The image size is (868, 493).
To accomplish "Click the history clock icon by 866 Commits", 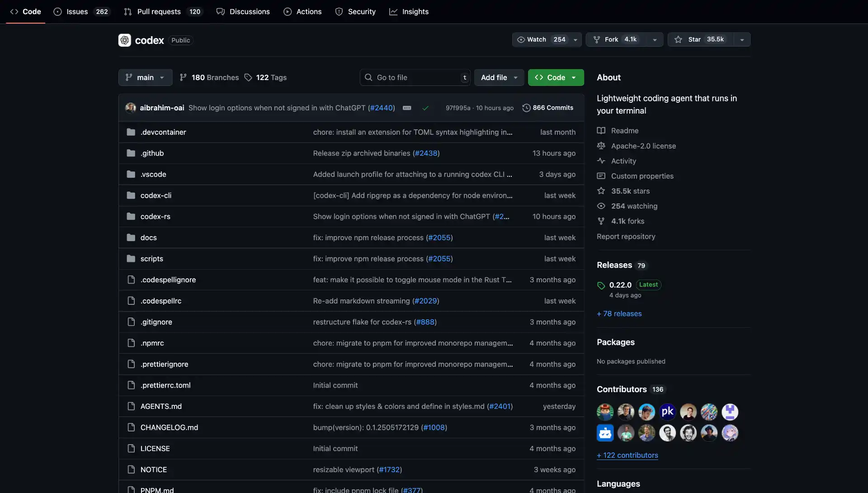I will [x=526, y=108].
